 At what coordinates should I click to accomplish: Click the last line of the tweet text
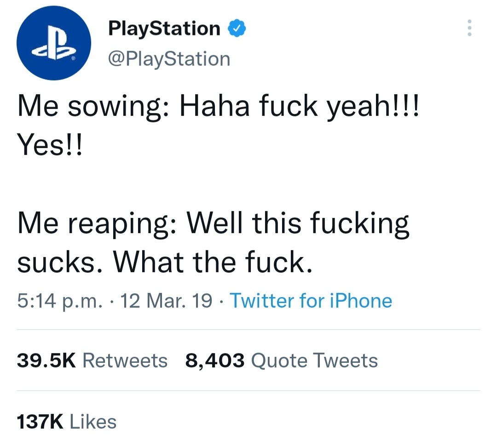coord(165,262)
